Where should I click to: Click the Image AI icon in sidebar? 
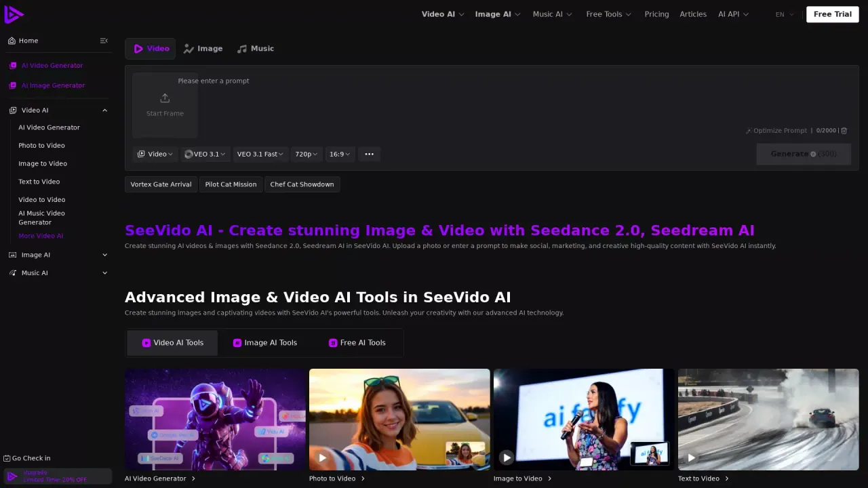(x=13, y=255)
